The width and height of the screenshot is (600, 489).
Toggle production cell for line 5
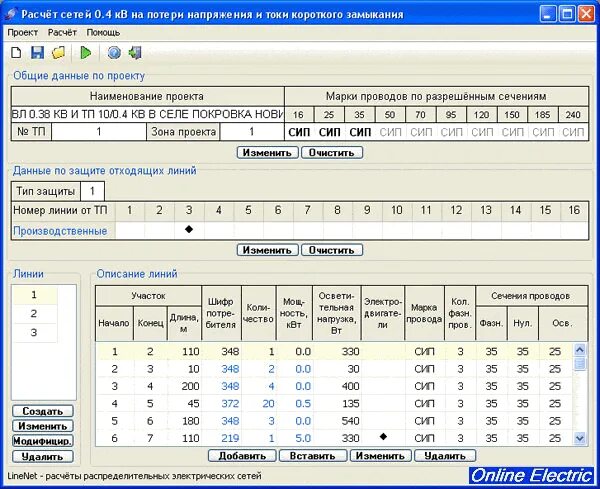(248, 230)
